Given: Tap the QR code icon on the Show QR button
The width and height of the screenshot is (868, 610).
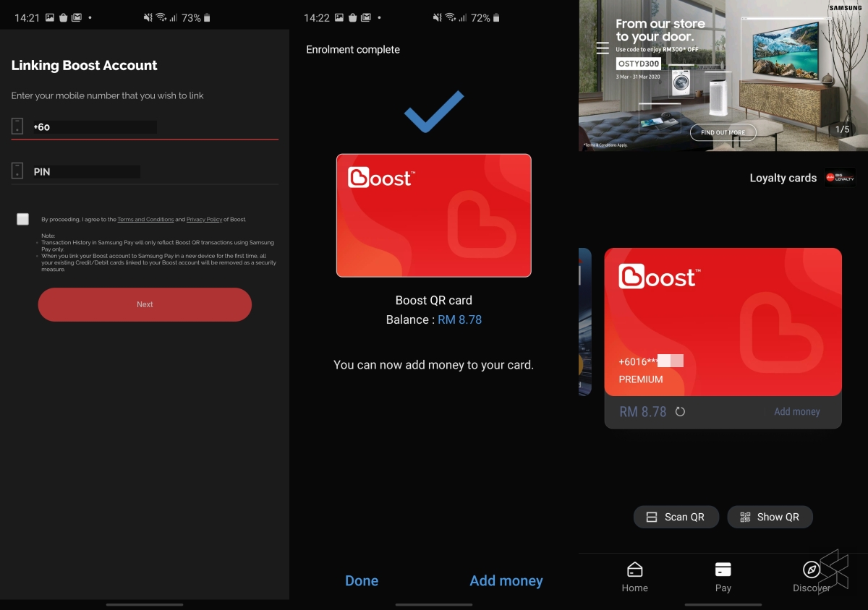Looking at the screenshot, I should tap(744, 517).
